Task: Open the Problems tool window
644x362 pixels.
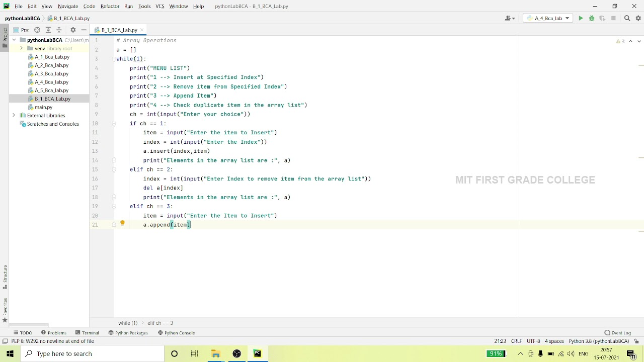Action: [x=54, y=333]
